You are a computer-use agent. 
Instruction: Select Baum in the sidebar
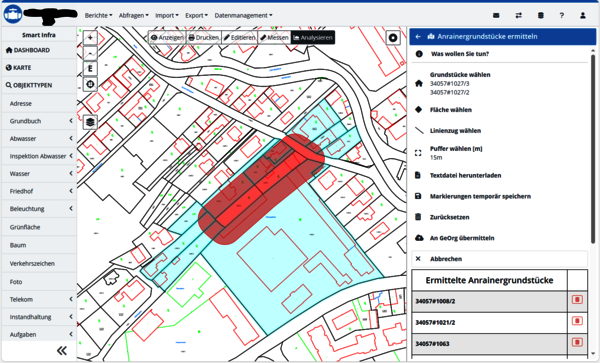[39, 245]
